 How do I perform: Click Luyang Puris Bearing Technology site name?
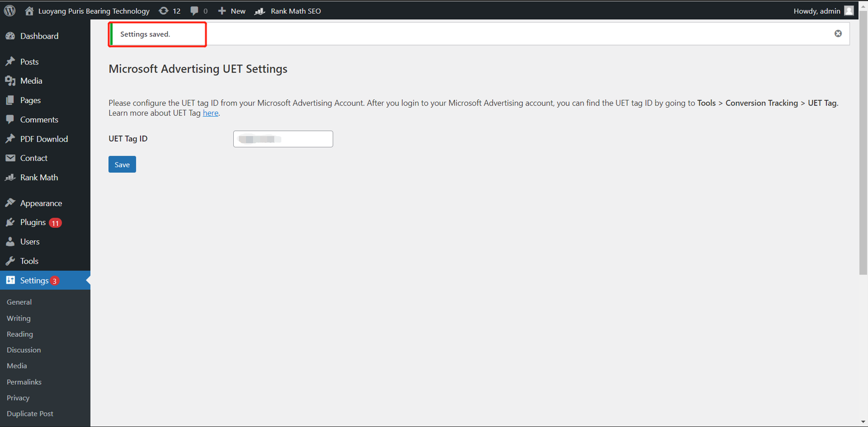(94, 11)
